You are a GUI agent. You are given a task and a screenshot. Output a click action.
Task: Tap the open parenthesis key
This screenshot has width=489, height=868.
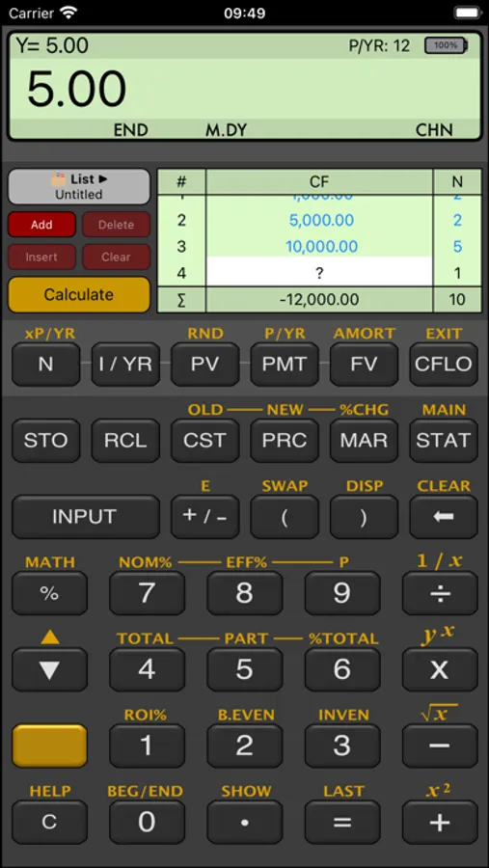point(285,517)
